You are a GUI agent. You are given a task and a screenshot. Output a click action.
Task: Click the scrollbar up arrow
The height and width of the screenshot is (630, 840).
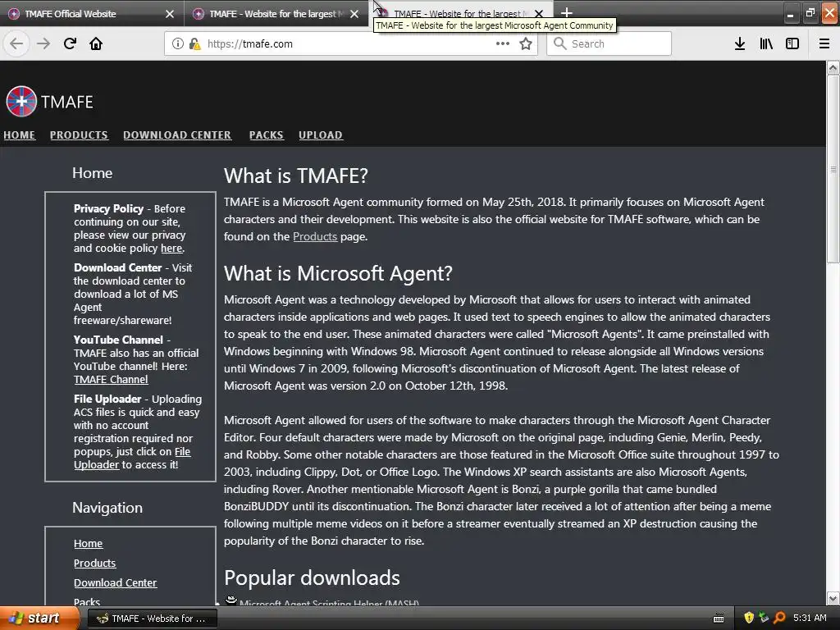pos(833,67)
